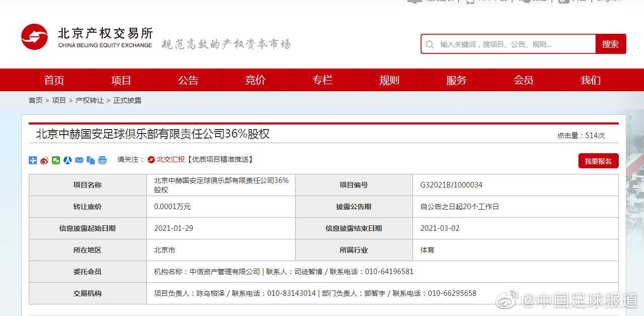Open the 规则 navigation tab

point(389,80)
